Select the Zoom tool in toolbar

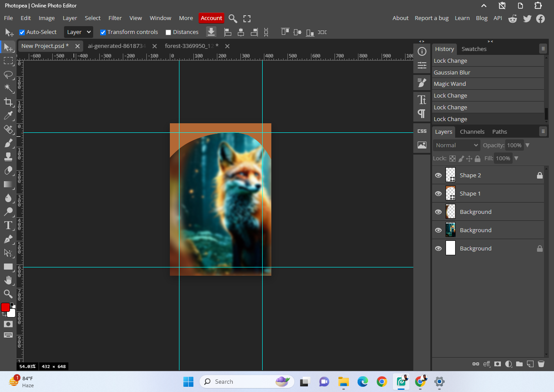pyautogui.click(x=8, y=294)
